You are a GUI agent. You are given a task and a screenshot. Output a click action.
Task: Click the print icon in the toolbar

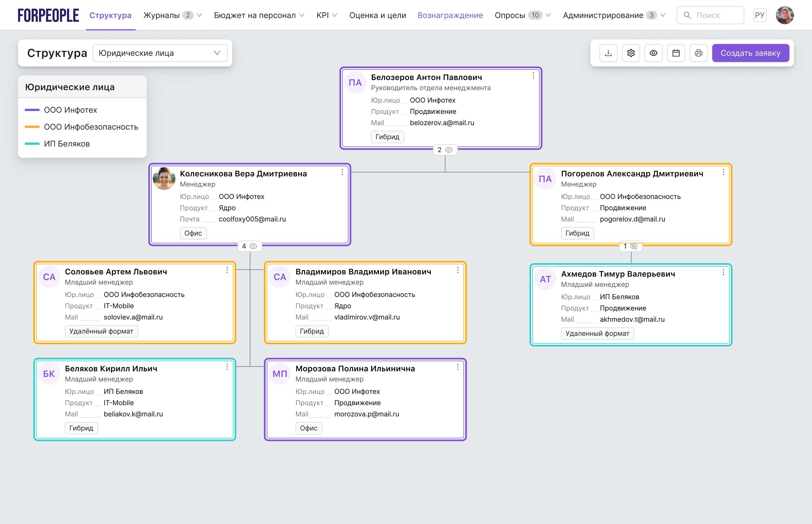(698, 53)
